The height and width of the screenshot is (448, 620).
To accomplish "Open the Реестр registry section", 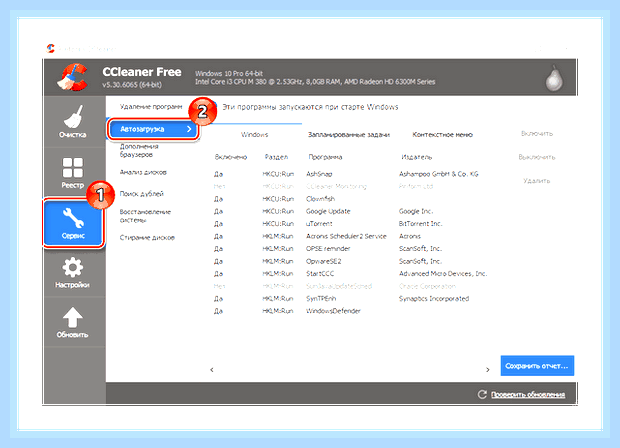I will [73, 172].
